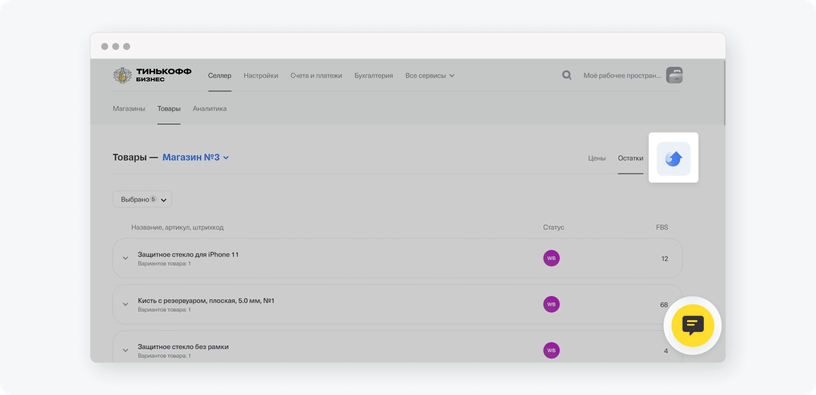
Task: Go to Настройки in the top menu
Action: click(261, 75)
